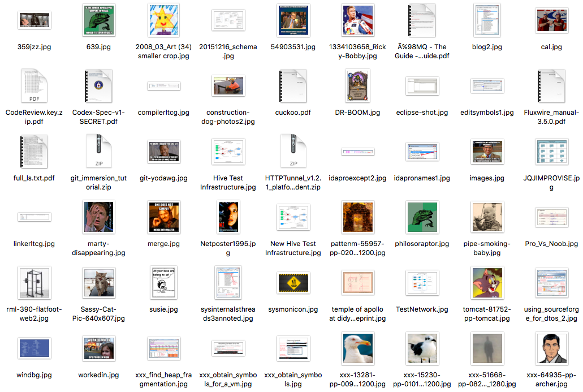The image size is (583, 392).
Task: Click the "blog2.jpg" file name text
Action: (487, 47)
